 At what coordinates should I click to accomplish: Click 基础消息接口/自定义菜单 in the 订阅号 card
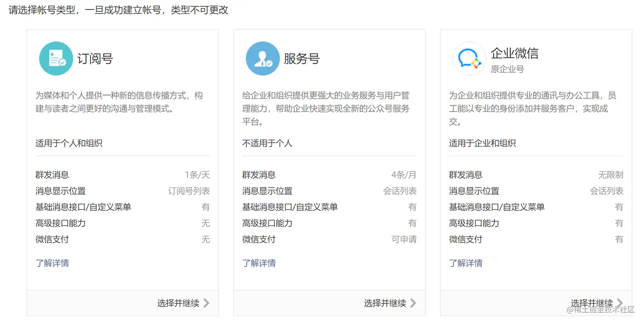(x=83, y=207)
